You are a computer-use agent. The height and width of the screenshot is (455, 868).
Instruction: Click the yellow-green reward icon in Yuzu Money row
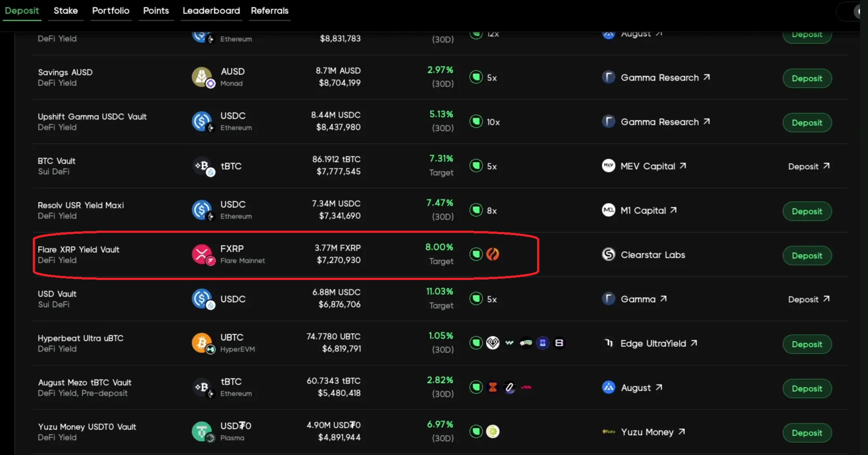point(493,432)
